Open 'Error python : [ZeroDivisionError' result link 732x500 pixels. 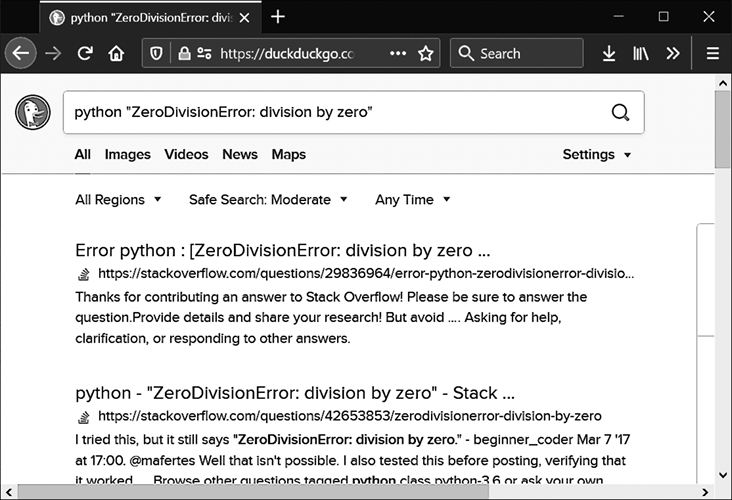click(282, 250)
